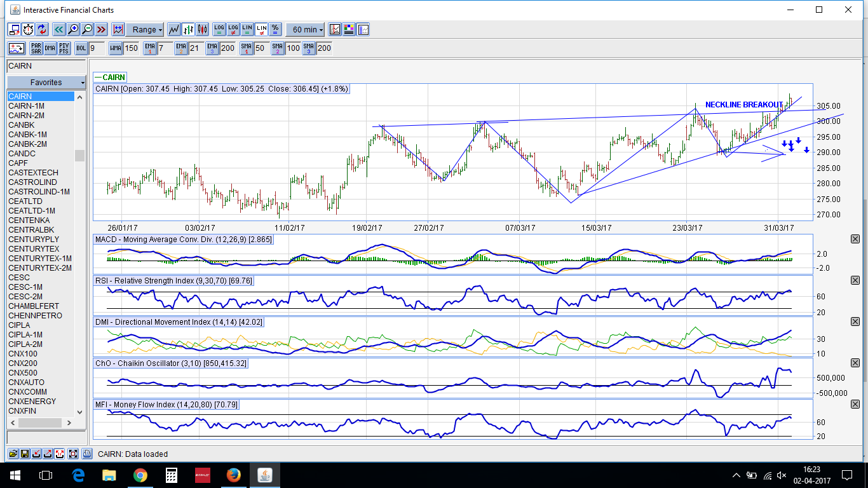
Task: Toggle the PAR SAR indicator
Action: click(36, 48)
